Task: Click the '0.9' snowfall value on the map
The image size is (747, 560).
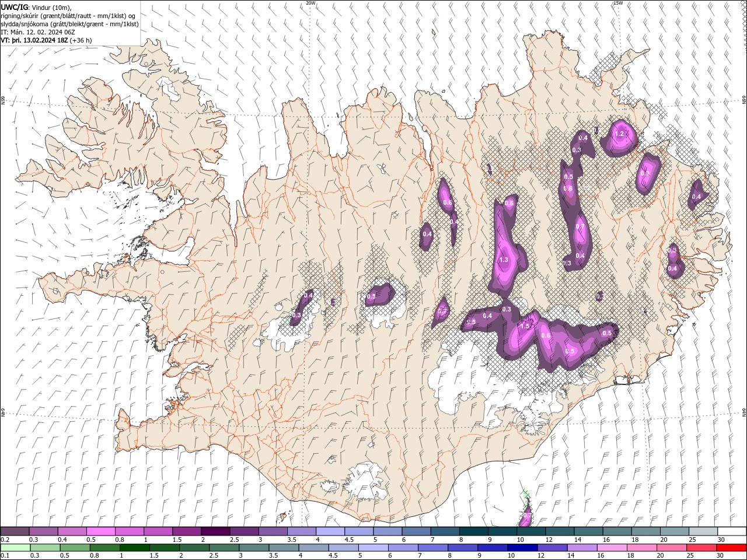Action: pyautogui.click(x=645, y=173)
